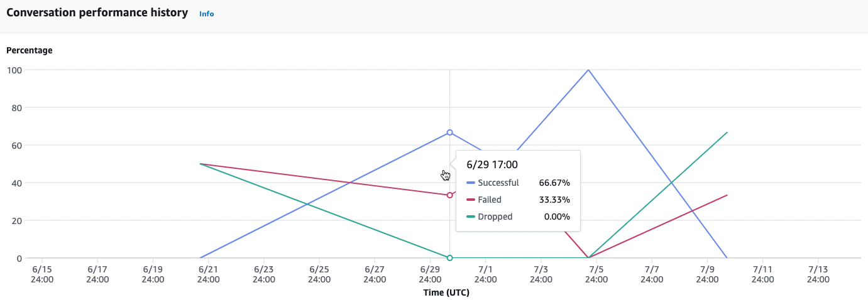Open the Info link beside the title
Image resolution: width=868 pixels, height=300 pixels.
206,13
